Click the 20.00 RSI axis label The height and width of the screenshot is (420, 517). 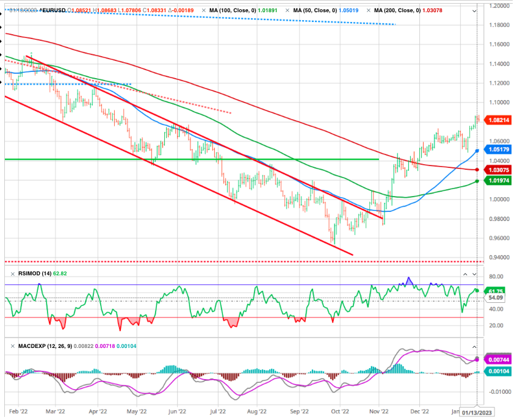(496, 326)
